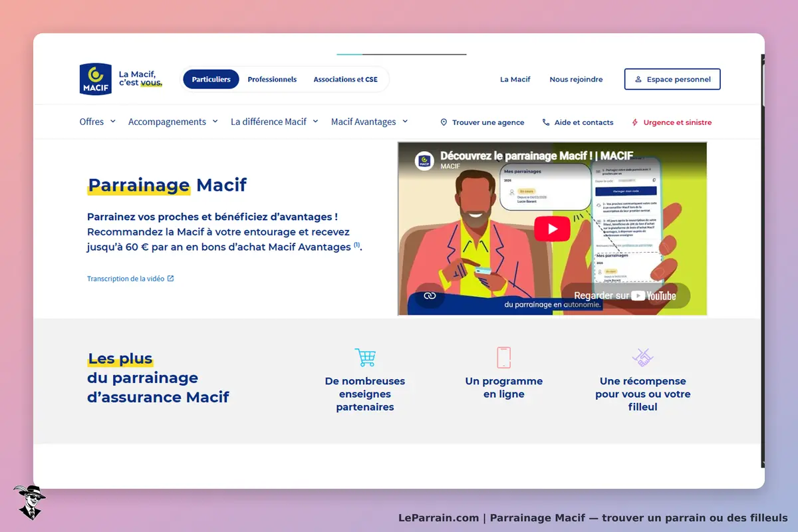
Task: Click the MACIF channel avatar in the video
Action: (x=424, y=161)
